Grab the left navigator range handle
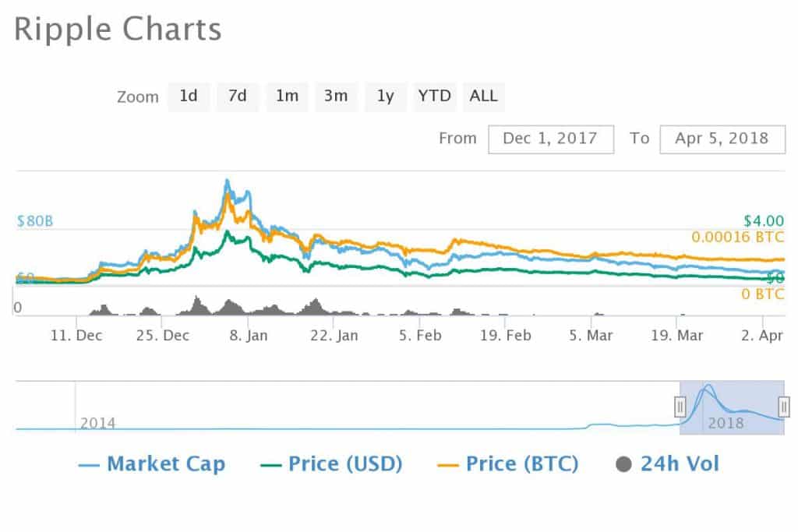The height and width of the screenshot is (532, 798). click(680, 406)
